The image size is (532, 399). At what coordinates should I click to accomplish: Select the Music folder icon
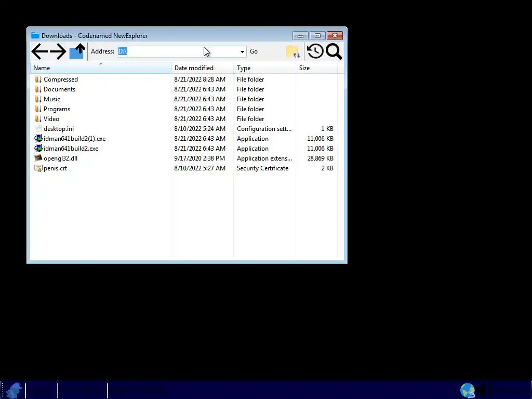click(38, 99)
